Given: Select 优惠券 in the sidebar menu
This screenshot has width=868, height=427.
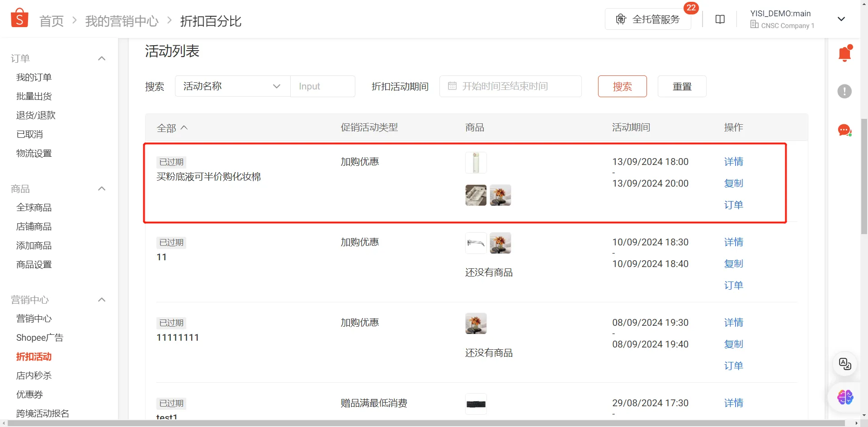Looking at the screenshot, I should pos(29,394).
